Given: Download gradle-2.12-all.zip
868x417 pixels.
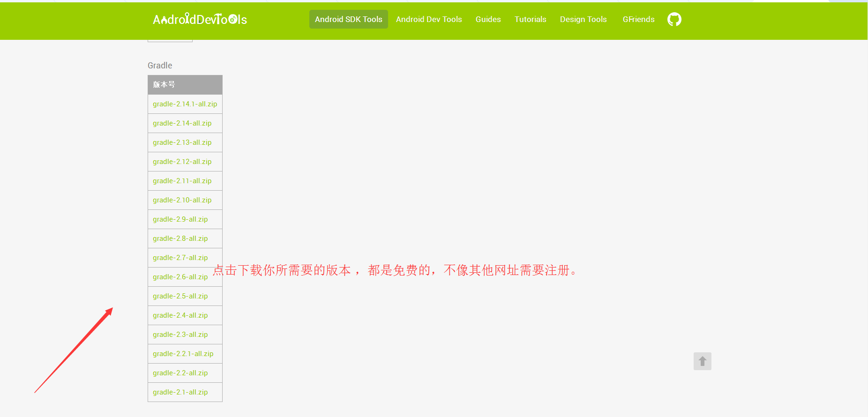Looking at the screenshot, I should coord(182,162).
